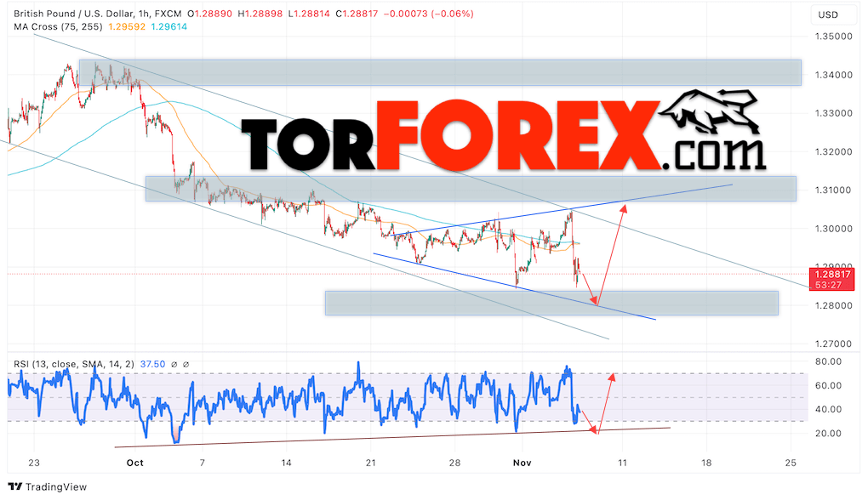Click the 1.28000 price axis label
Image resolution: width=868 pixels, height=500 pixels.
click(x=833, y=305)
